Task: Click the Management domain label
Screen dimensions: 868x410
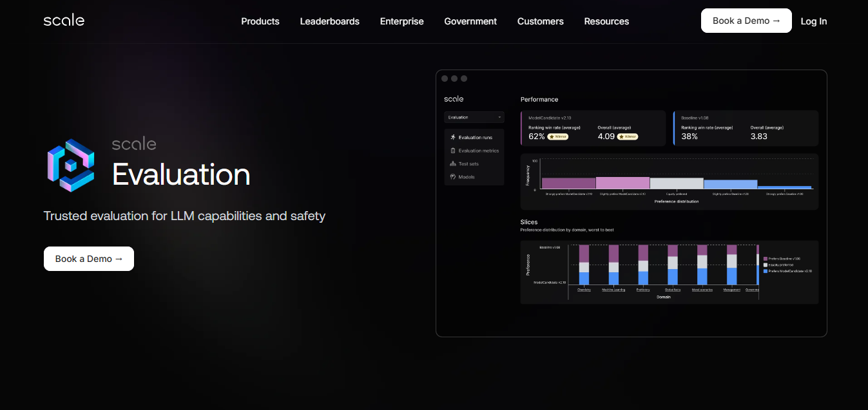Action: 732,290
